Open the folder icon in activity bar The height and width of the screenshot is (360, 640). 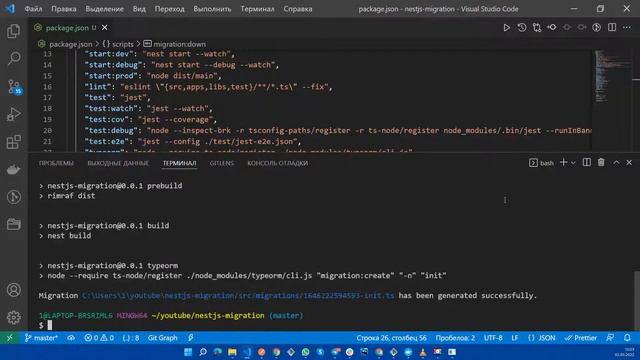13,224
